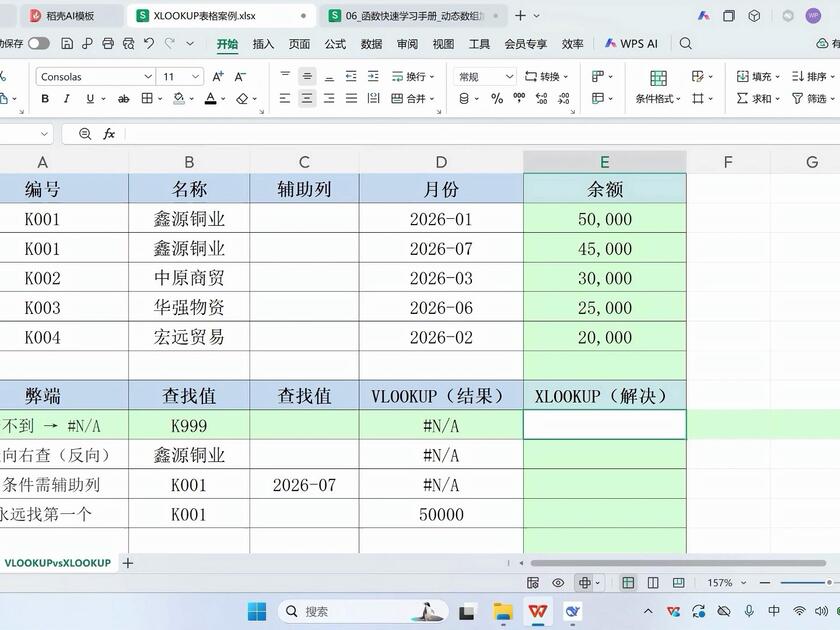Align cell text to the right
Screen dimensions: 840x630
329,98
